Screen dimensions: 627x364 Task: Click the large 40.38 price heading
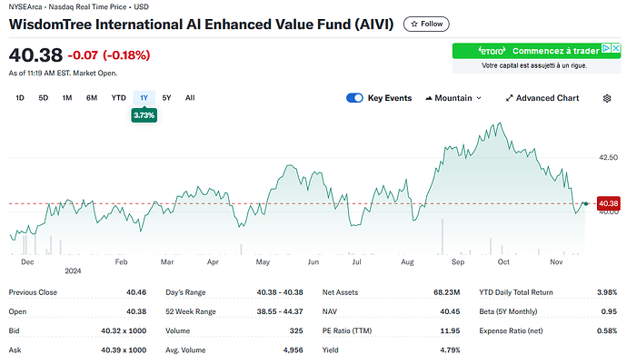35,55
